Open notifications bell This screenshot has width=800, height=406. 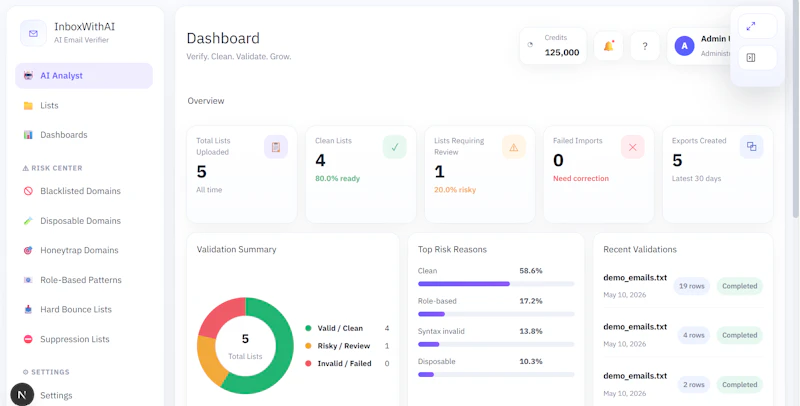coord(608,46)
